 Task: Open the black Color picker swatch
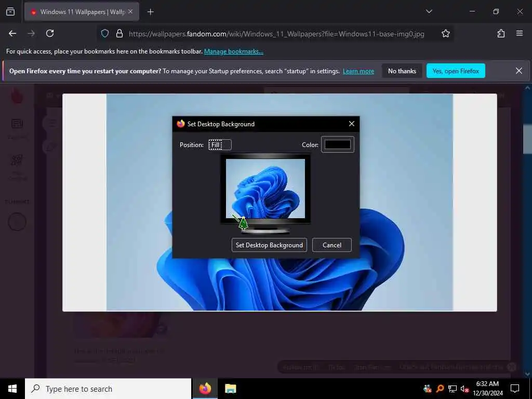[x=338, y=144]
